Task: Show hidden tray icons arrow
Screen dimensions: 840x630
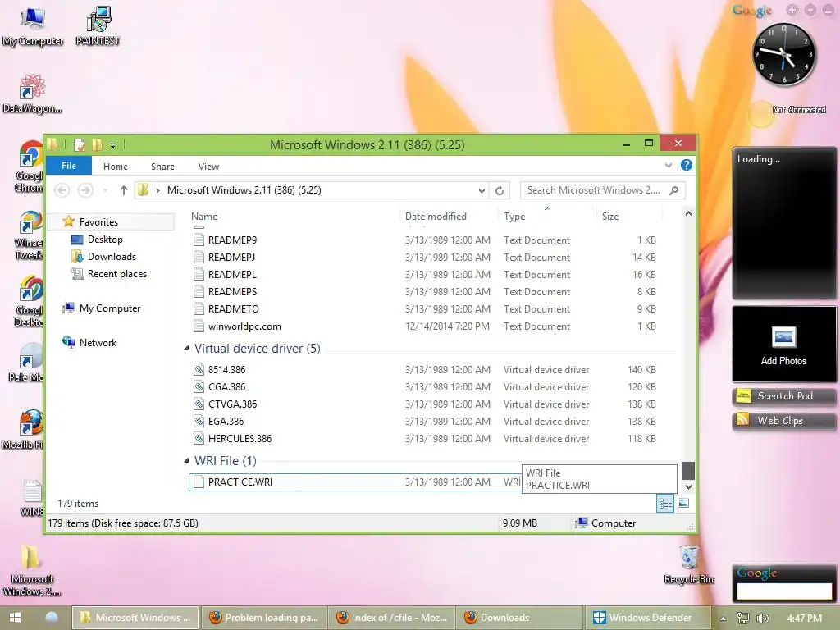Action: pos(723,619)
